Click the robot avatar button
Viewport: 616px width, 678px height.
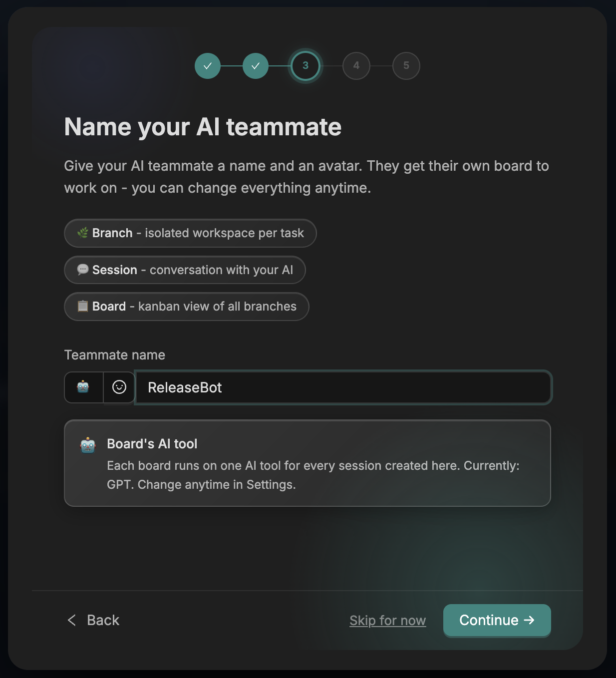(x=83, y=387)
